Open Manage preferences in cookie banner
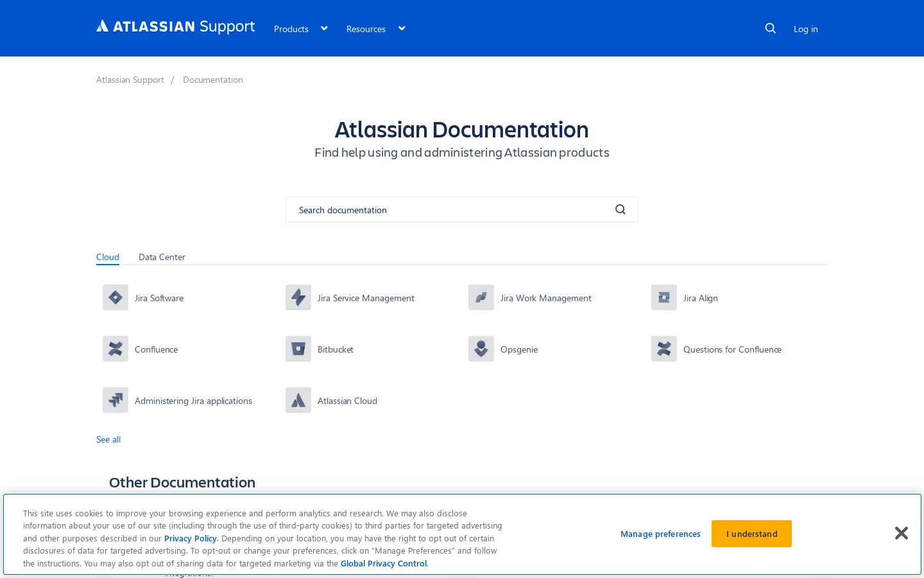Viewport: 924px width, 578px height. (660, 534)
